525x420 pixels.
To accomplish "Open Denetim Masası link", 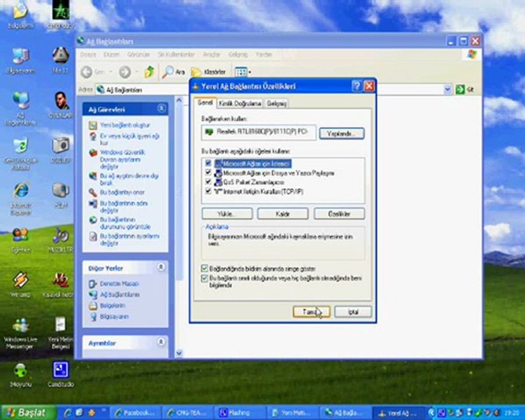I will coord(119,283).
